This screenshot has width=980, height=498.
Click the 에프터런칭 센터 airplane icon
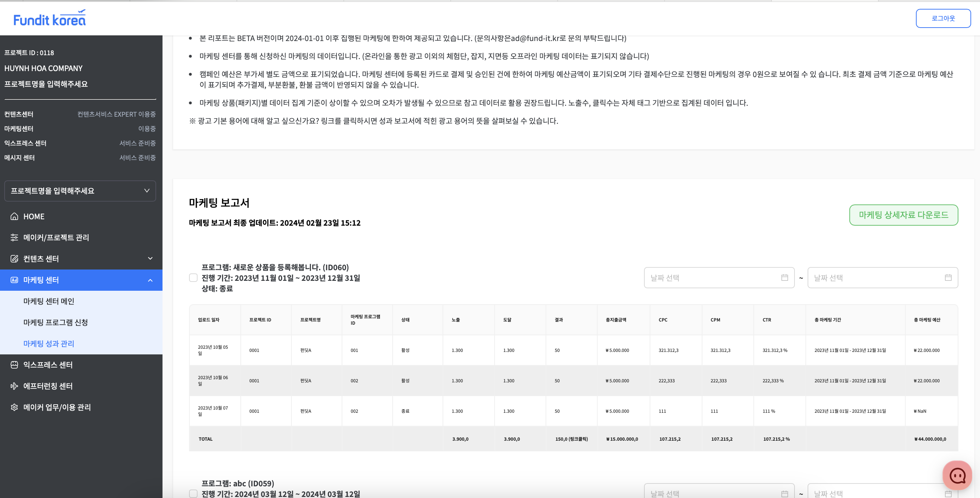tap(14, 386)
